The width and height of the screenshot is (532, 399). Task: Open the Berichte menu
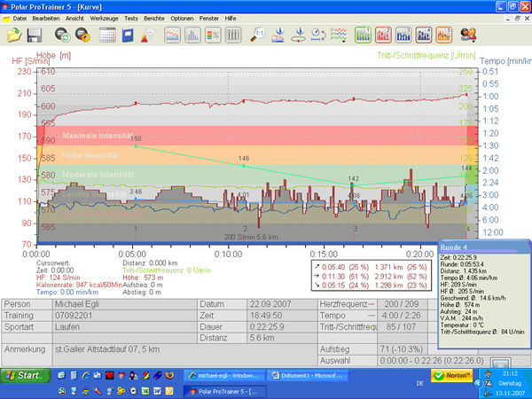pos(154,19)
